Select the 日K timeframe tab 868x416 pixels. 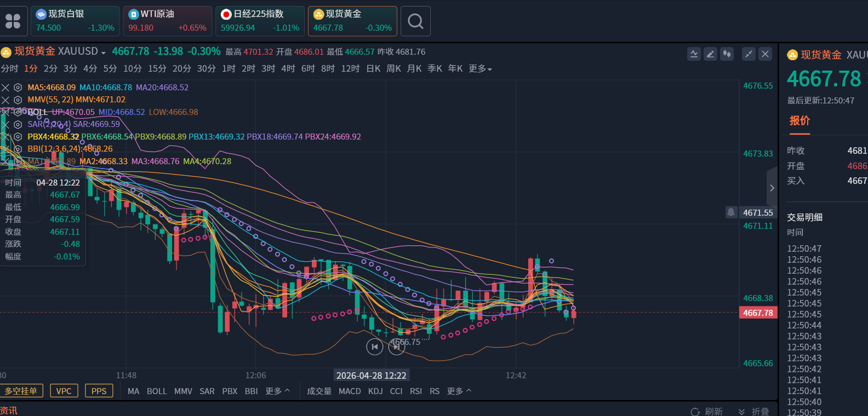(x=373, y=68)
